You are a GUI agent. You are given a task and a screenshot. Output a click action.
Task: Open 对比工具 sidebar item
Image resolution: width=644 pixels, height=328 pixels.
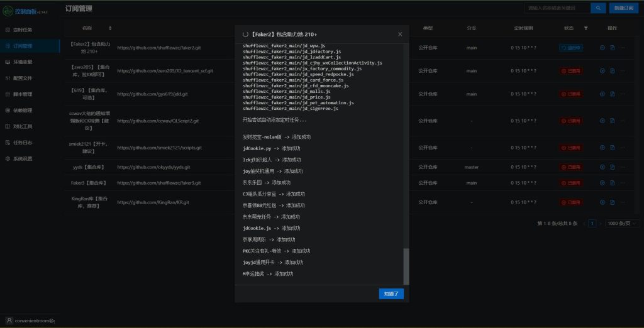tap(30, 126)
